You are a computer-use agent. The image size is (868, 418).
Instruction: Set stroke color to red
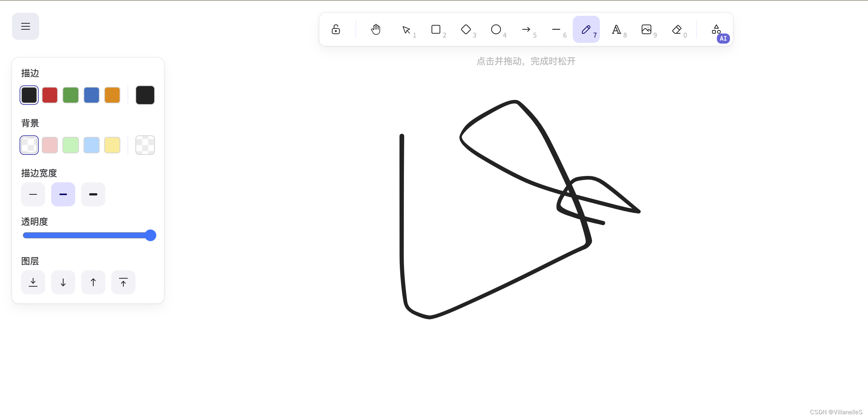[50, 95]
